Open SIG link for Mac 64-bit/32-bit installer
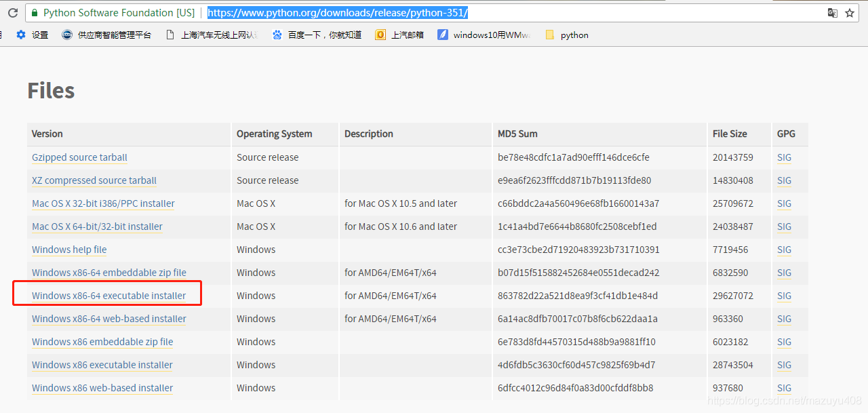 pos(784,227)
